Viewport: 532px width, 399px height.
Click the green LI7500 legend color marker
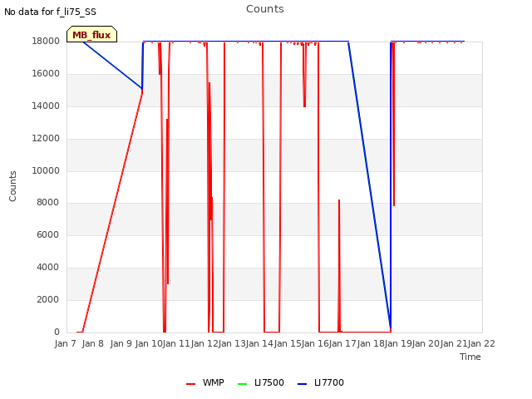(242, 384)
